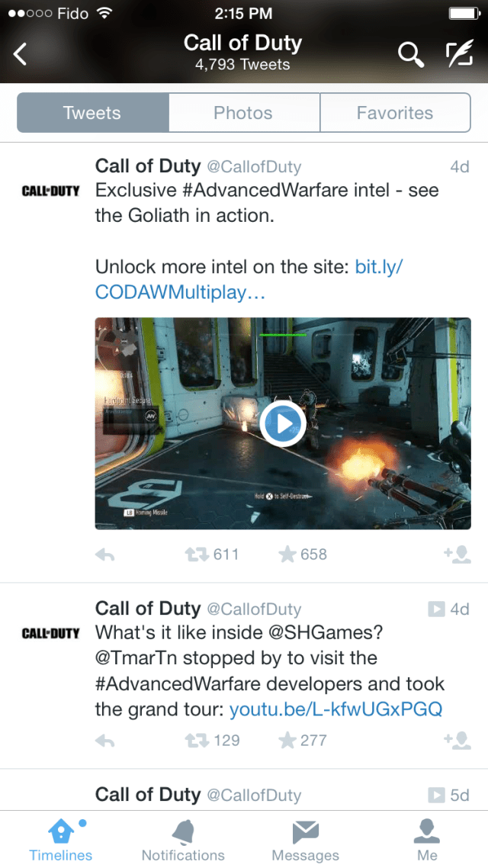Favorite the tweet with 658 stars
Viewport: 488px width, 868px height.
tap(287, 554)
